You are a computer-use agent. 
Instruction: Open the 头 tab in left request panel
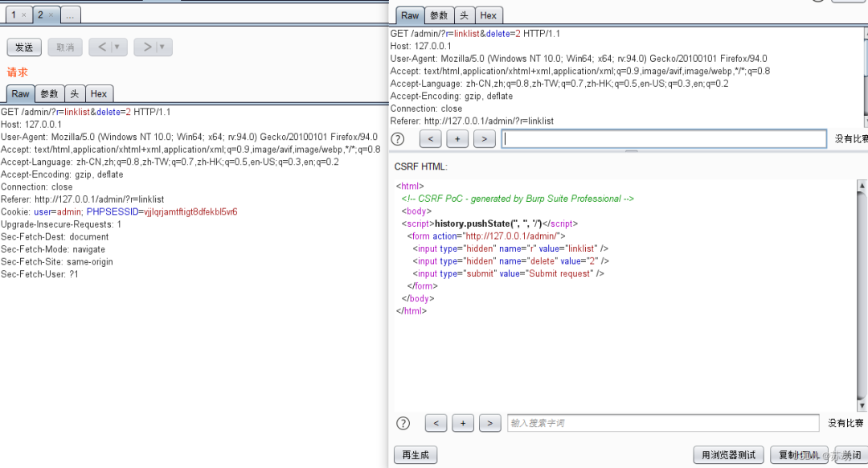(x=74, y=93)
